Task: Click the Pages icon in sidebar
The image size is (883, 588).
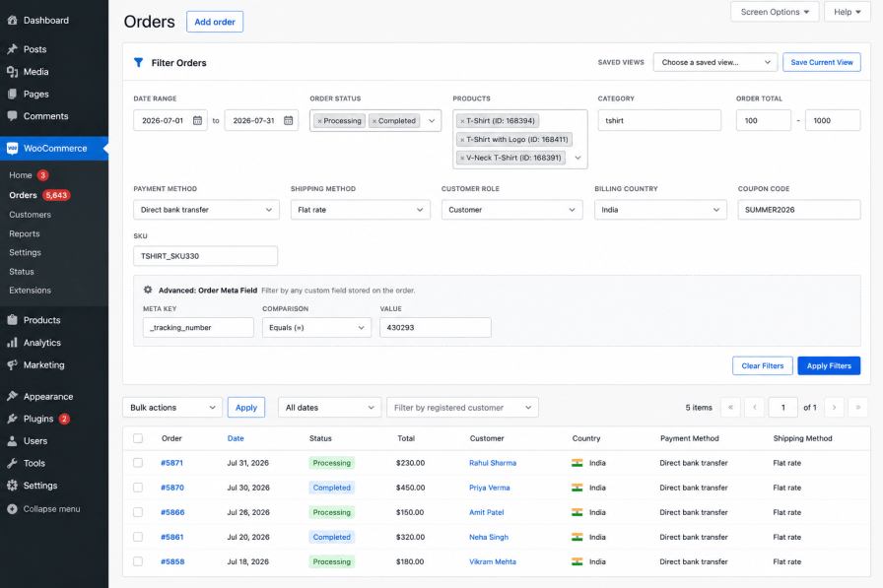Action: pos(13,94)
